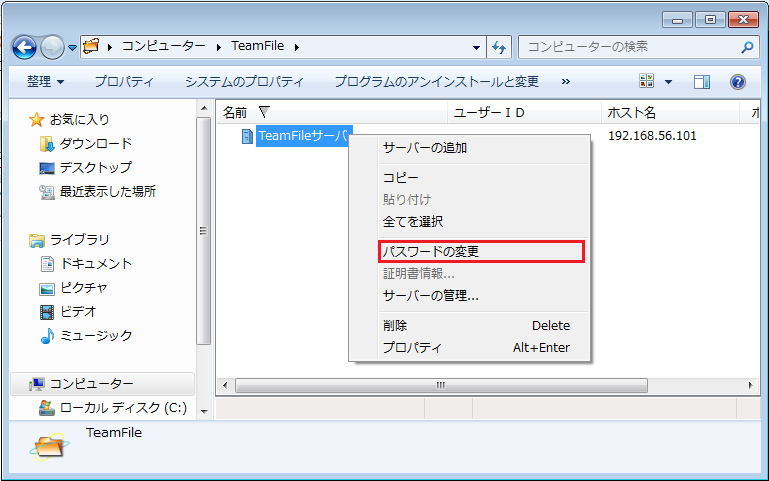Select サーバーの追加 from context menu
769x481 pixels.
(x=425, y=148)
